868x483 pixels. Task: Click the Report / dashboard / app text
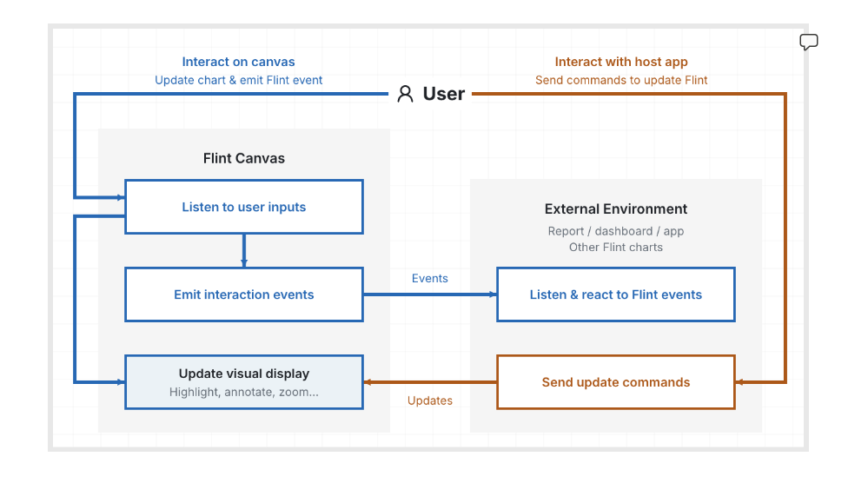[x=615, y=231]
